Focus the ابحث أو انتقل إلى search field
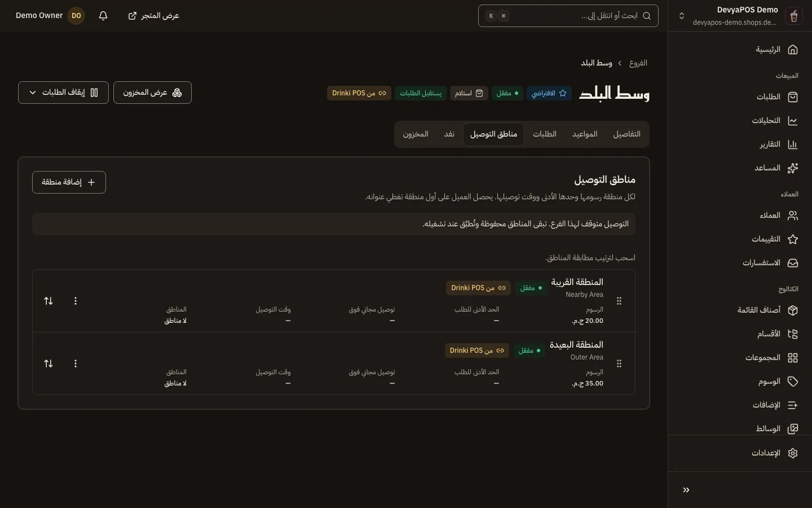 pos(568,16)
